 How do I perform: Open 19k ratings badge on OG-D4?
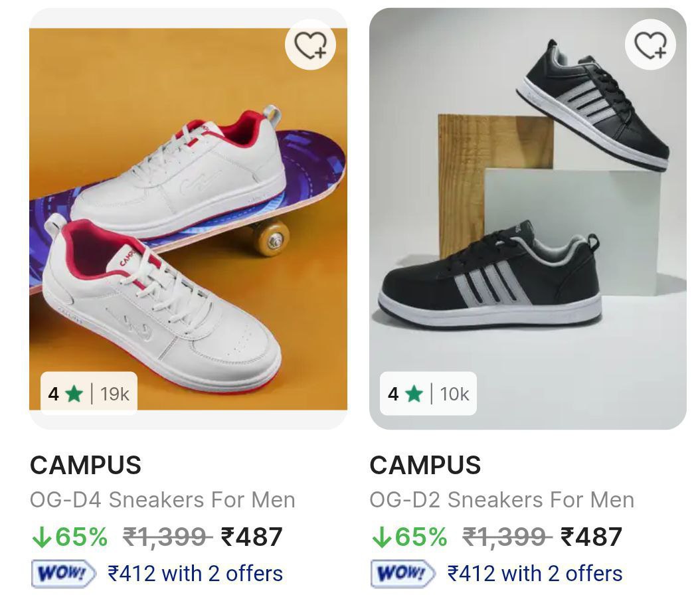click(x=114, y=394)
